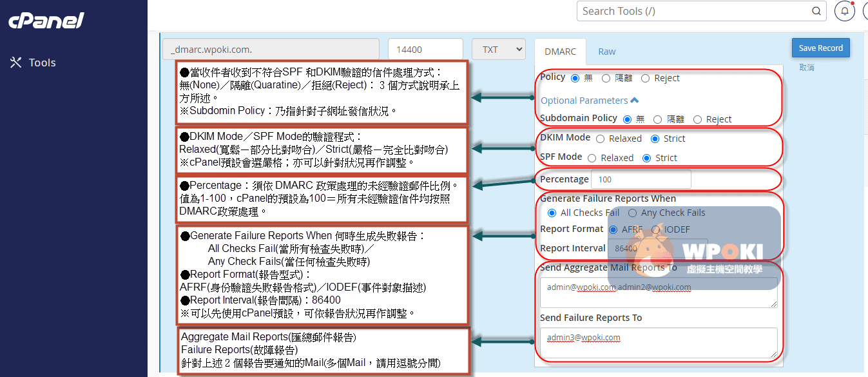The height and width of the screenshot is (377, 868).
Task: Set Policy to Reject
Action: pos(646,79)
